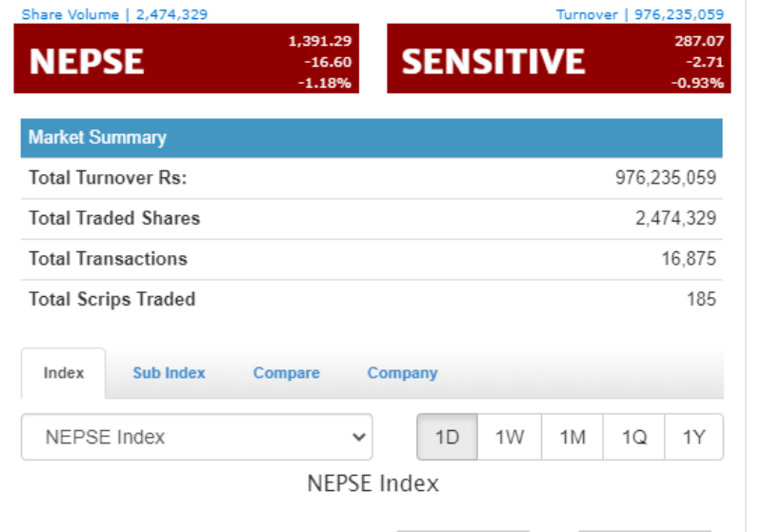This screenshot has height=532, width=762.
Task: Click the -16.60 NEPSE point change
Action: [x=328, y=62]
